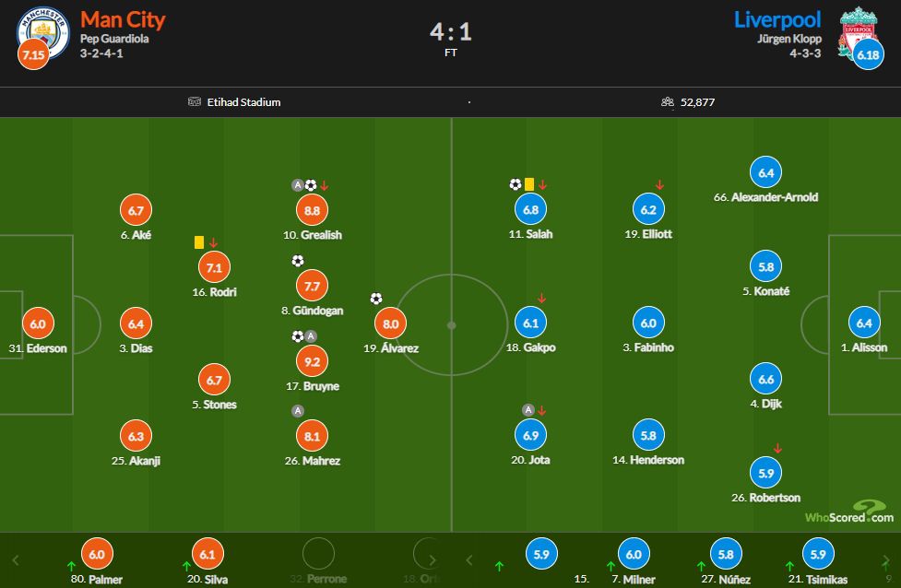Click the goal ball icon above Gündogan
The image size is (901, 588).
[297, 261]
